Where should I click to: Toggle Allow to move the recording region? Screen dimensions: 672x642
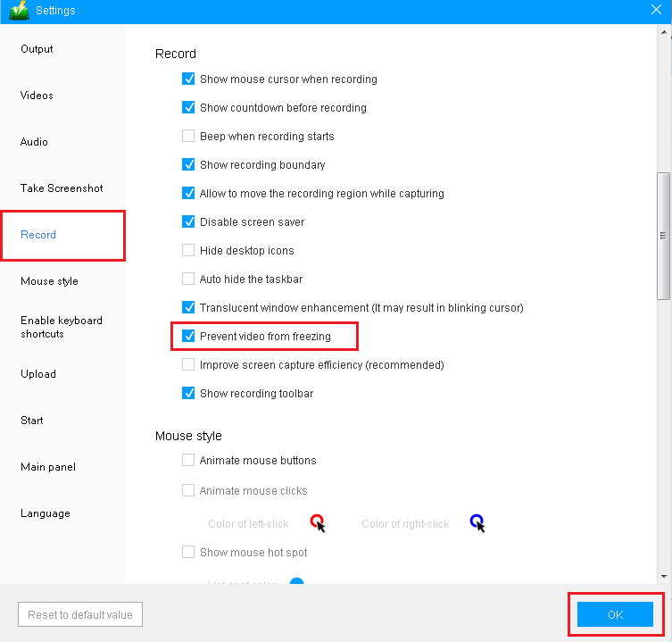188,193
